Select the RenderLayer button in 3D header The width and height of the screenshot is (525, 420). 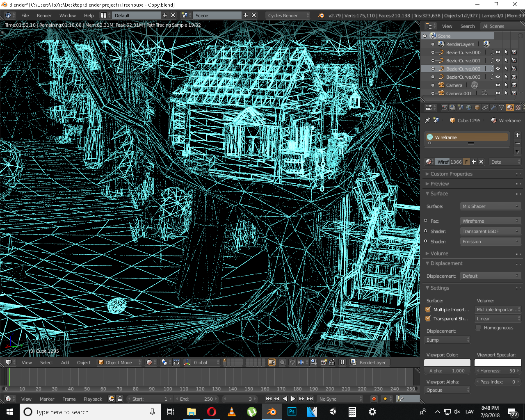click(369, 362)
